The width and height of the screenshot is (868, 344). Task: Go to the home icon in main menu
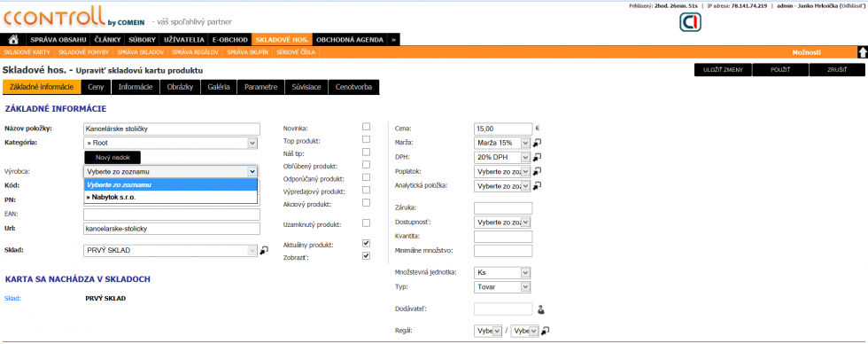(14, 40)
